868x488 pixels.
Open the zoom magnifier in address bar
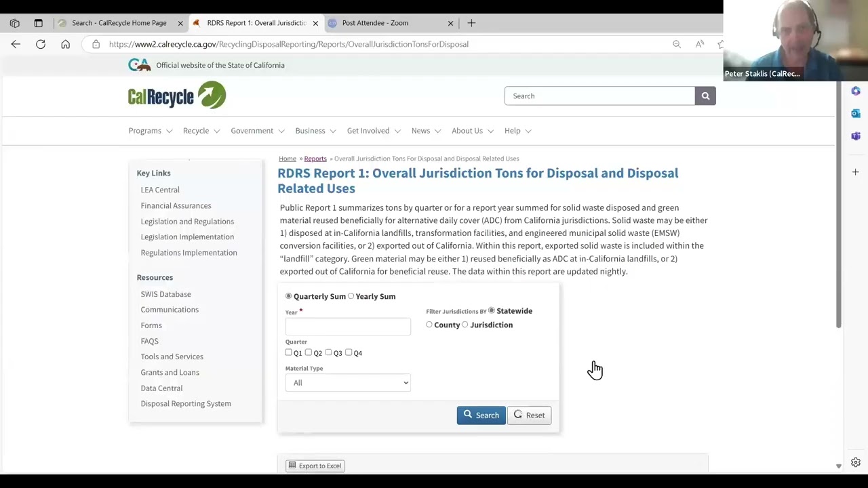pyautogui.click(x=677, y=44)
